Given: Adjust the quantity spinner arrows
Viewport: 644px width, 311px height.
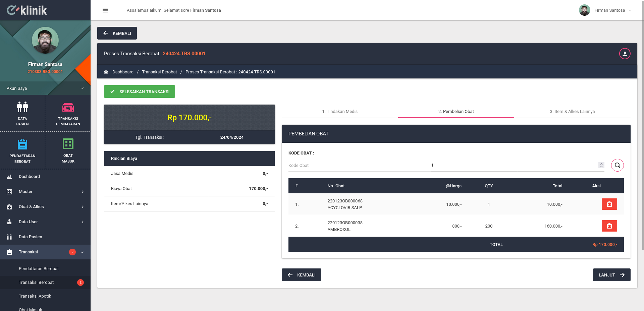Looking at the screenshot, I should [601, 165].
